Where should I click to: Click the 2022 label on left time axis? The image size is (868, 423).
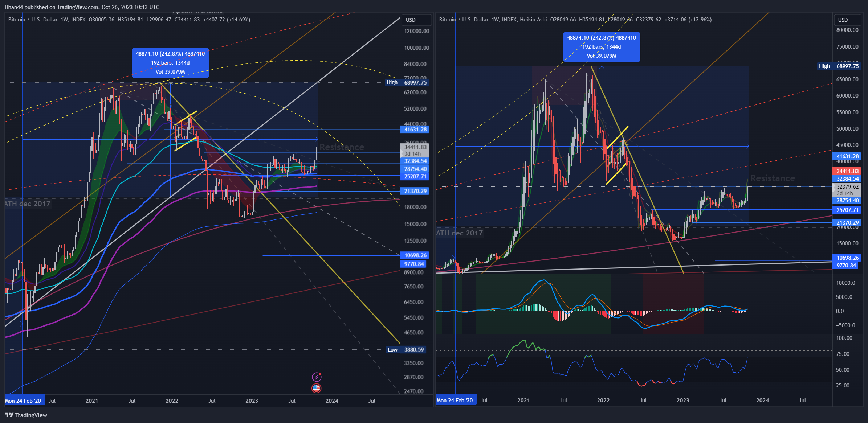172,401
